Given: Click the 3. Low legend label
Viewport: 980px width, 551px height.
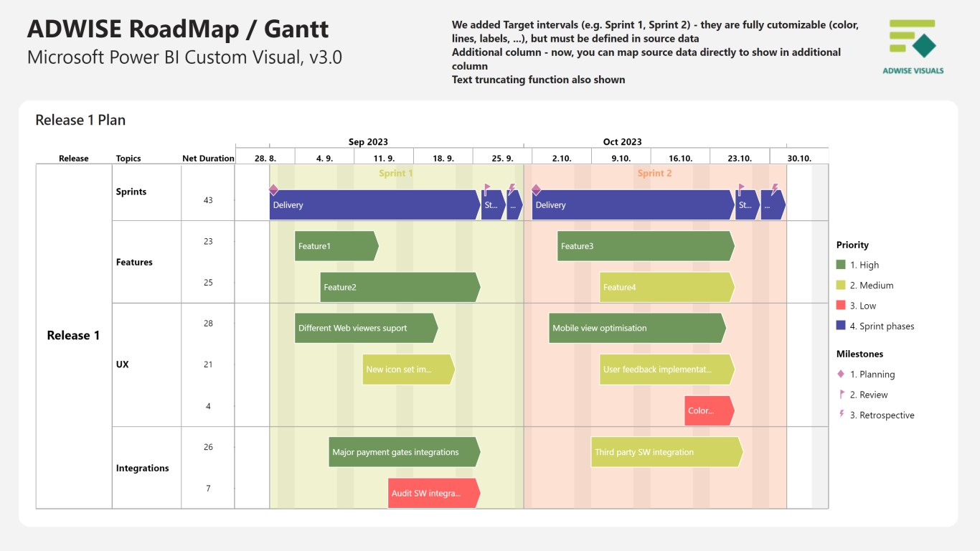Looking at the screenshot, I should point(863,306).
